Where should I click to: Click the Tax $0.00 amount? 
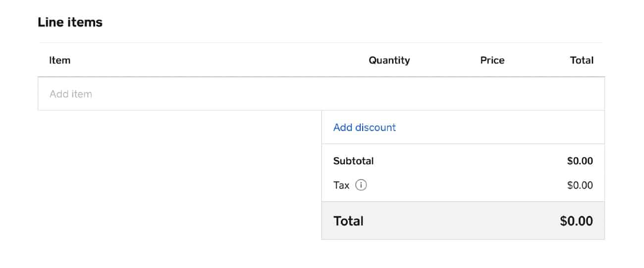[580, 186]
